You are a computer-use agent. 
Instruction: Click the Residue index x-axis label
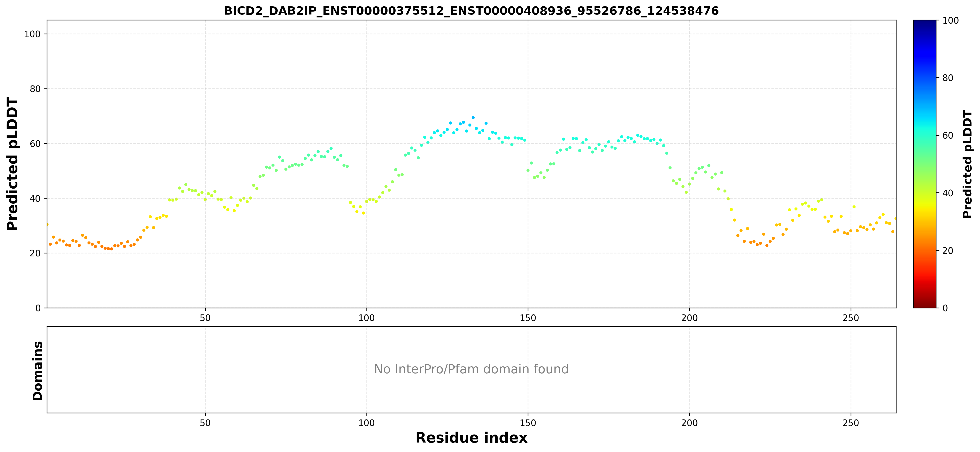point(471,438)
